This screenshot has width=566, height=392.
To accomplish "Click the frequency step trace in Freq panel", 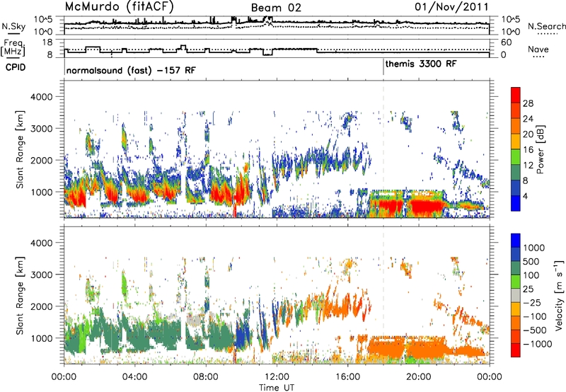I will tap(277, 51).
